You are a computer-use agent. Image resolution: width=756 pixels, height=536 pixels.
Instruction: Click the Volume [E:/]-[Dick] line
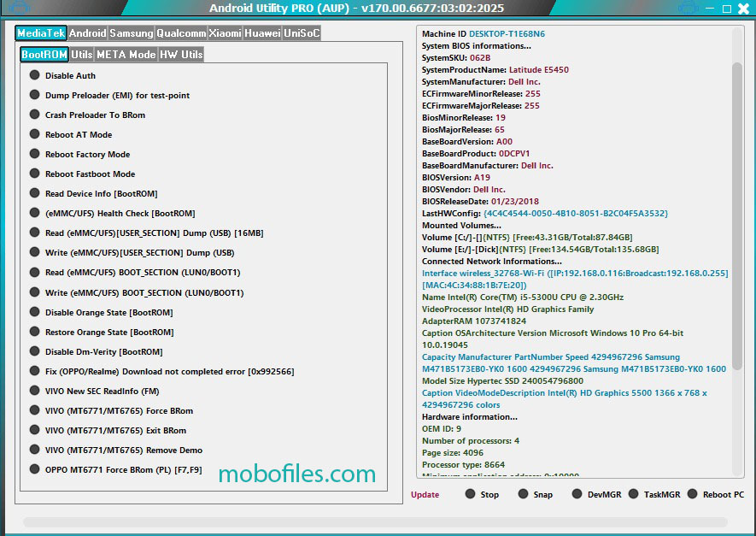541,250
